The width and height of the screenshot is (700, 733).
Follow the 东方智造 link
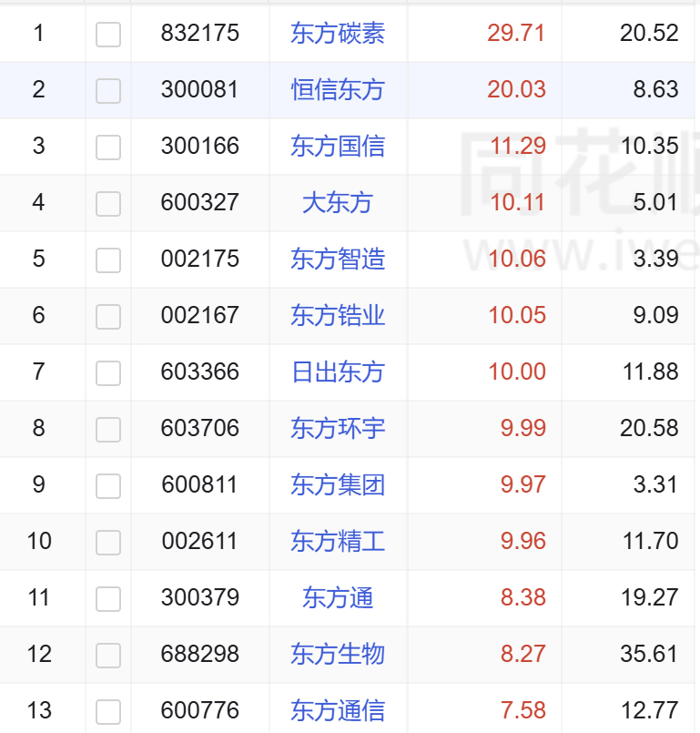(x=338, y=259)
